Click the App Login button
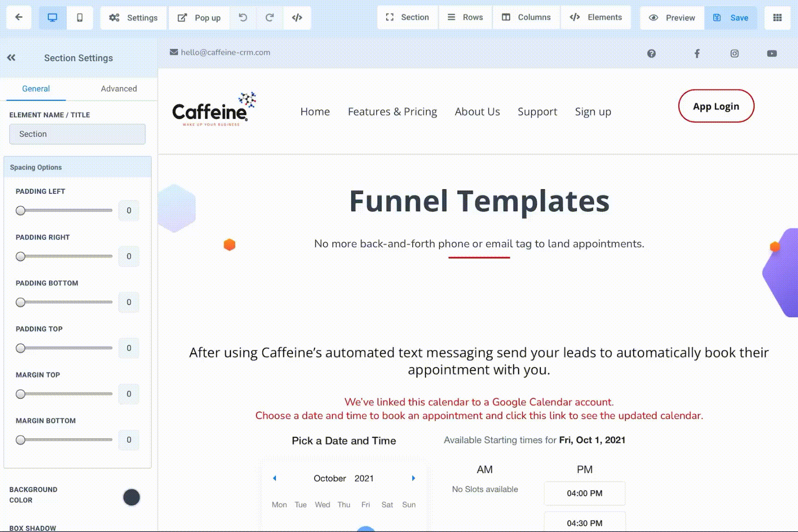 click(716, 106)
